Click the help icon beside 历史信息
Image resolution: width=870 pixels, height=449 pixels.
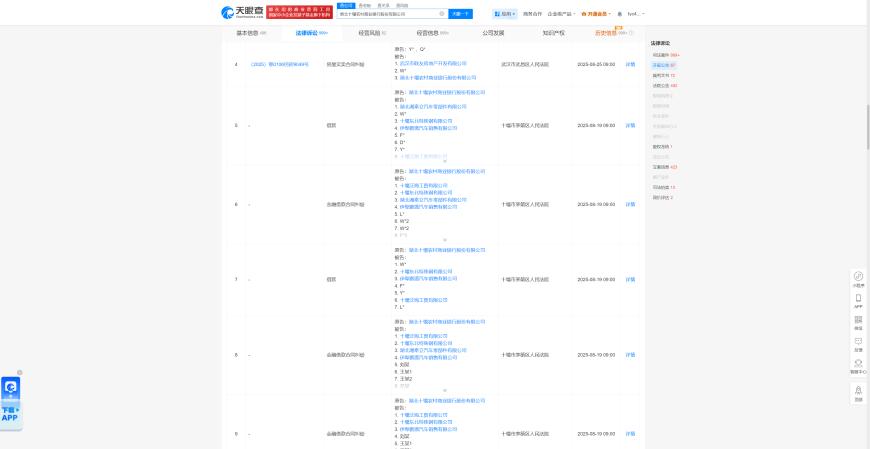630,33
